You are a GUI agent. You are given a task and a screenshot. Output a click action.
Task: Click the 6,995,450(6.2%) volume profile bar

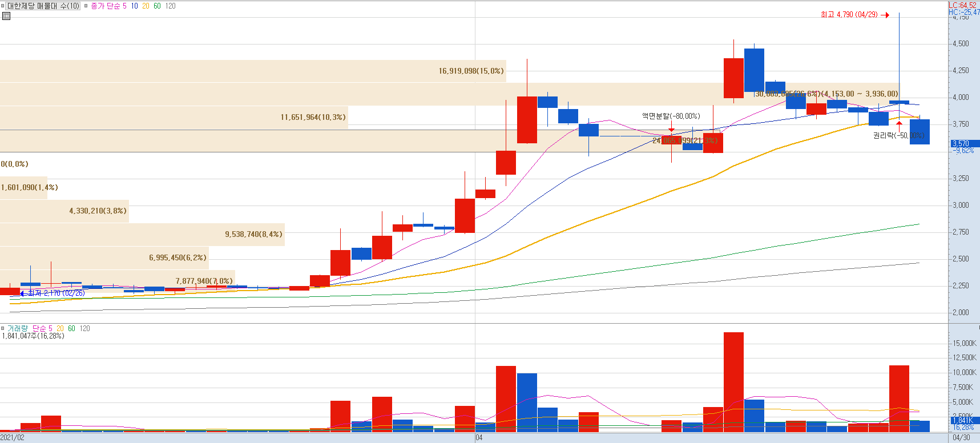click(104, 257)
